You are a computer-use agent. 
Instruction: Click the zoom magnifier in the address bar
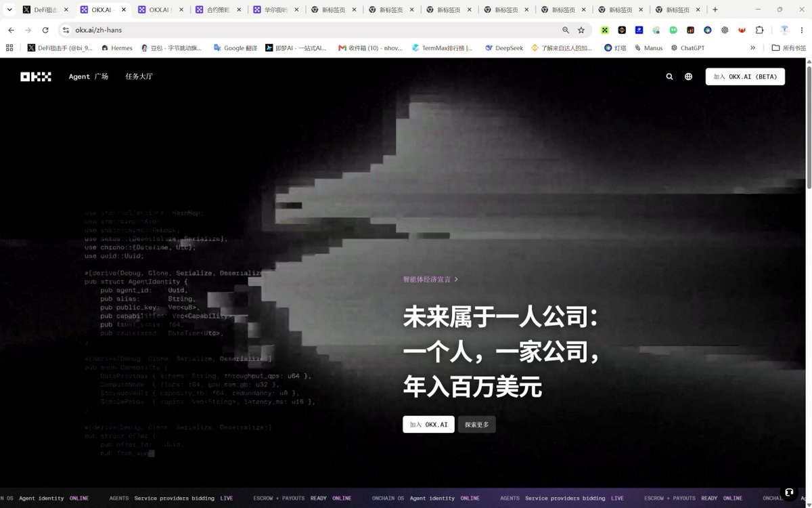566,30
